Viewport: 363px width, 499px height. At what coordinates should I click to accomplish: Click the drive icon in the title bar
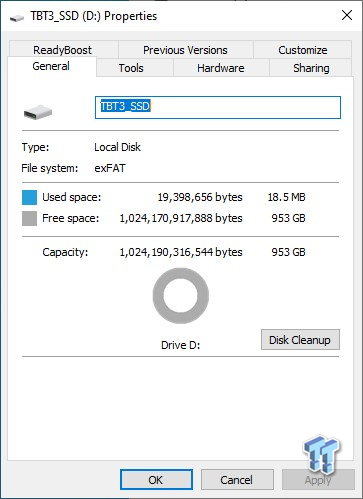[x=17, y=18]
